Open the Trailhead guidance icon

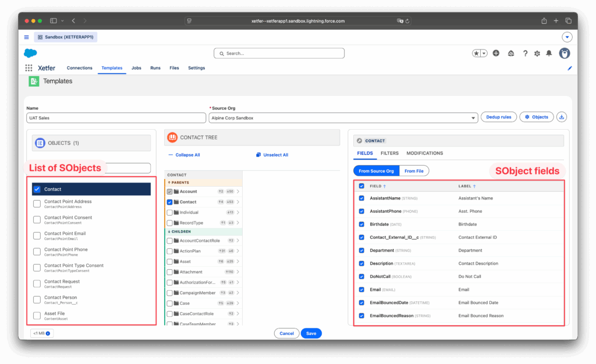pos(511,53)
